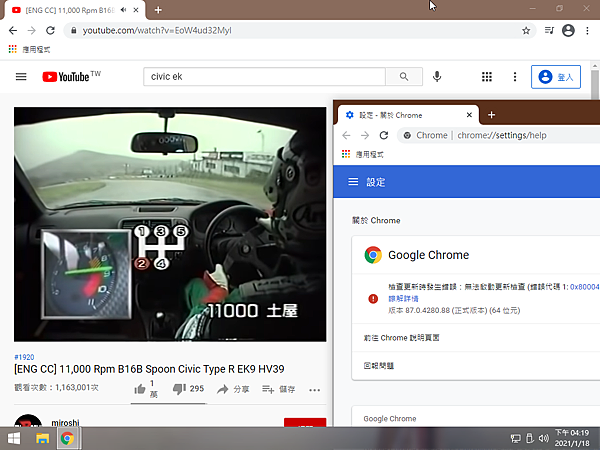Click the YouTube search box containing civic ek
The height and width of the screenshot is (450, 600).
[264, 77]
